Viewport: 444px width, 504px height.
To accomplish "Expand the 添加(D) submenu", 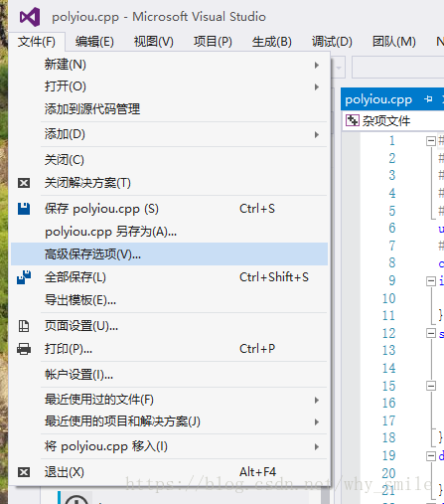I will [169, 134].
